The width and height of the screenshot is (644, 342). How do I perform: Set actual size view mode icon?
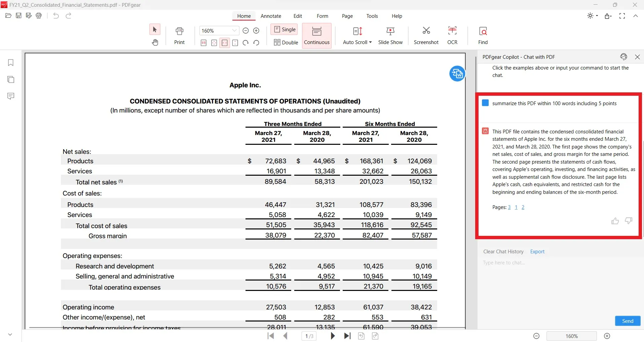tap(203, 43)
